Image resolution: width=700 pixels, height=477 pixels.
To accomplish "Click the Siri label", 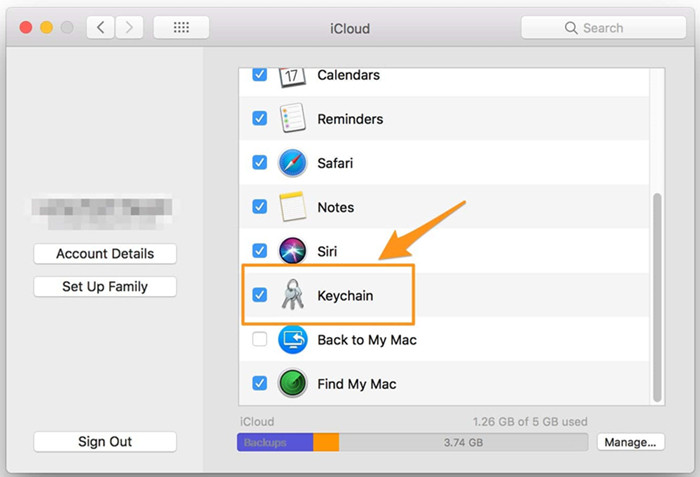I will click(x=327, y=251).
